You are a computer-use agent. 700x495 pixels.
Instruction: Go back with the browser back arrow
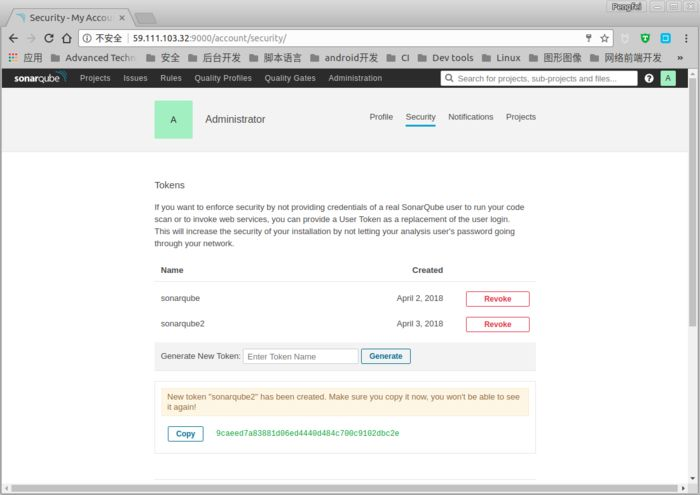coord(13,38)
